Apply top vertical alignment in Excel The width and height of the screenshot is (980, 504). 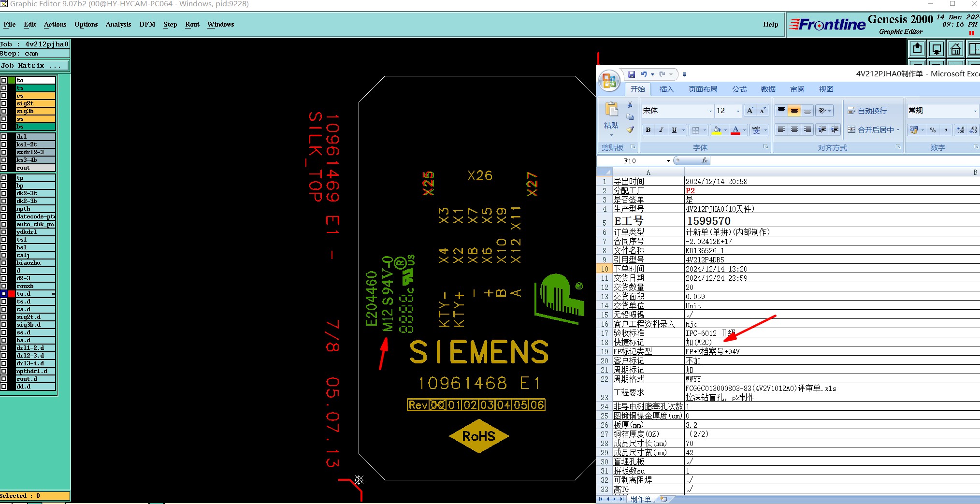781,111
